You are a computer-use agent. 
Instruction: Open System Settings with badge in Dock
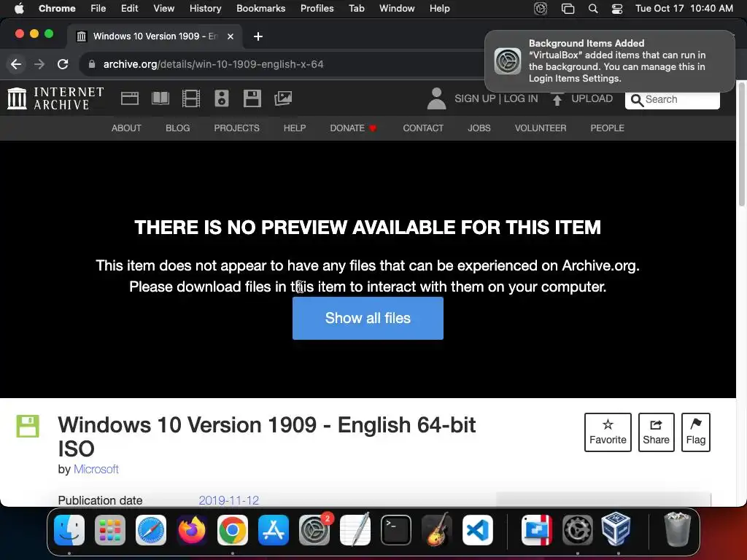[x=314, y=530]
